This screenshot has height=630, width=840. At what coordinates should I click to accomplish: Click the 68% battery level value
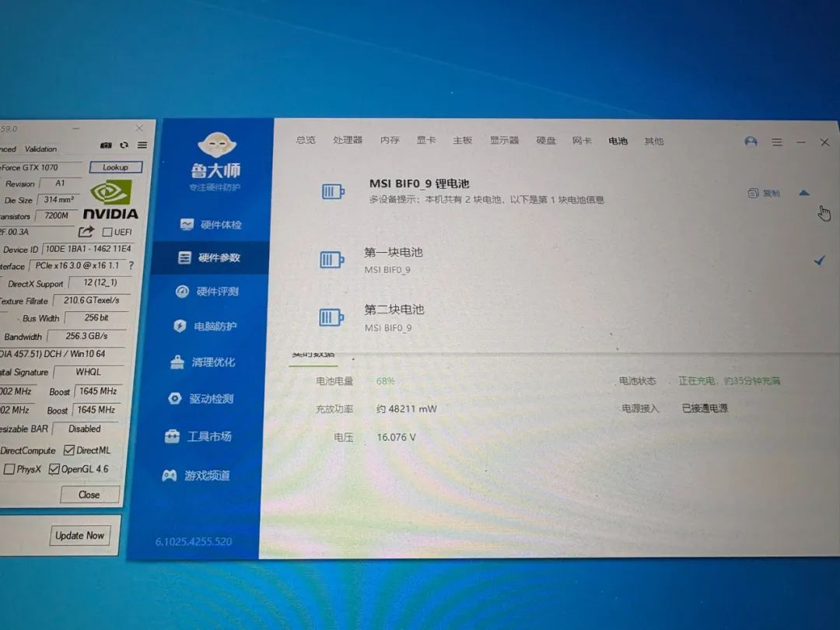pyautogui.click(x=385, y=381)
